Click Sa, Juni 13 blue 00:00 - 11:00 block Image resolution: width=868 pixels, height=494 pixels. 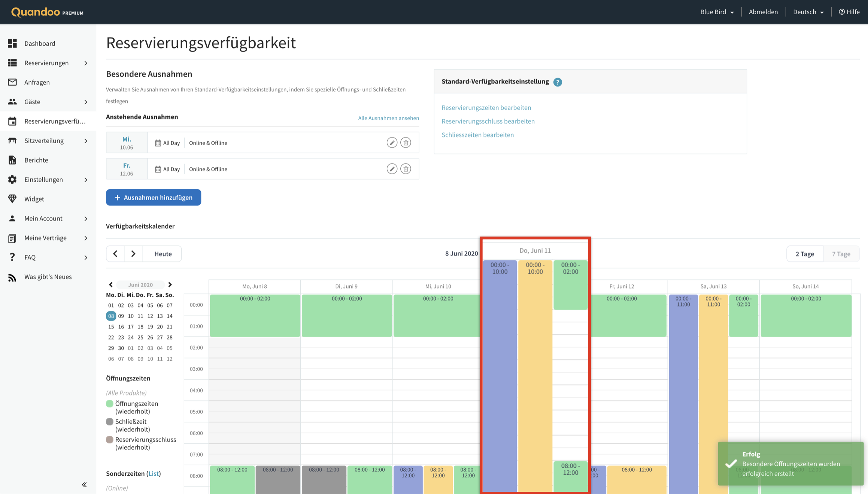(683, 394)
